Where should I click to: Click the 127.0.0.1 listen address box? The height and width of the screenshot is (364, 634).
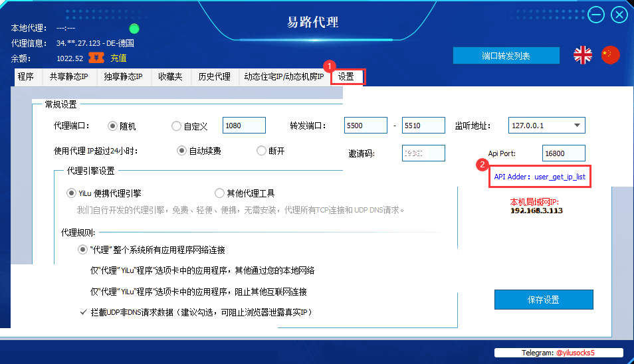coord(547,126)
